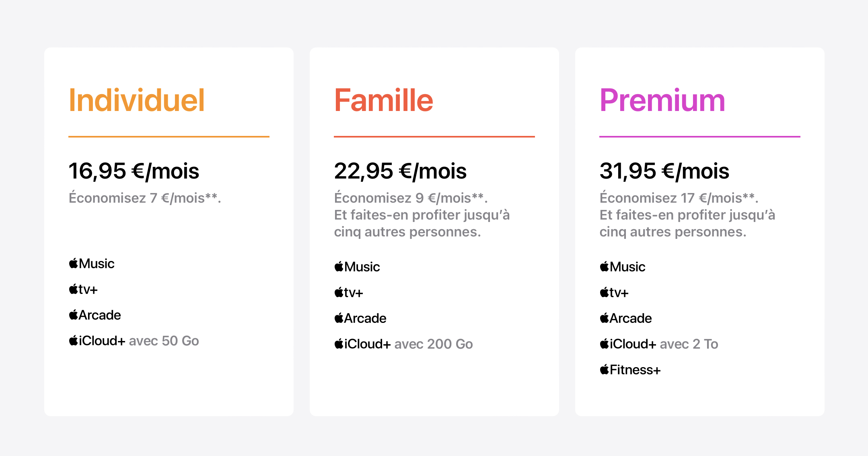Viewport: 868px width, 456px height.
Task: Click the Apple Fitness+ logo in Premium plan
Action: pos(630,370)
